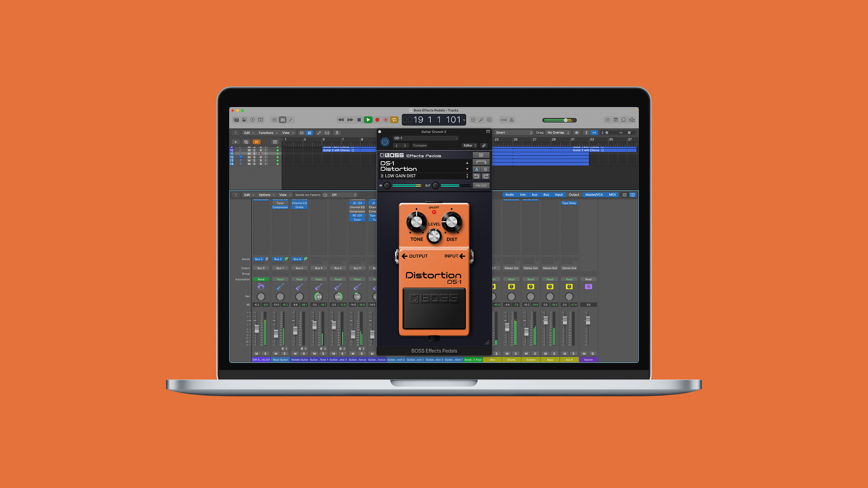Image resolution: width=868 pixels, height=488 pixels.
Task: Open the Editors pencil icon
Action: [291, 120]
